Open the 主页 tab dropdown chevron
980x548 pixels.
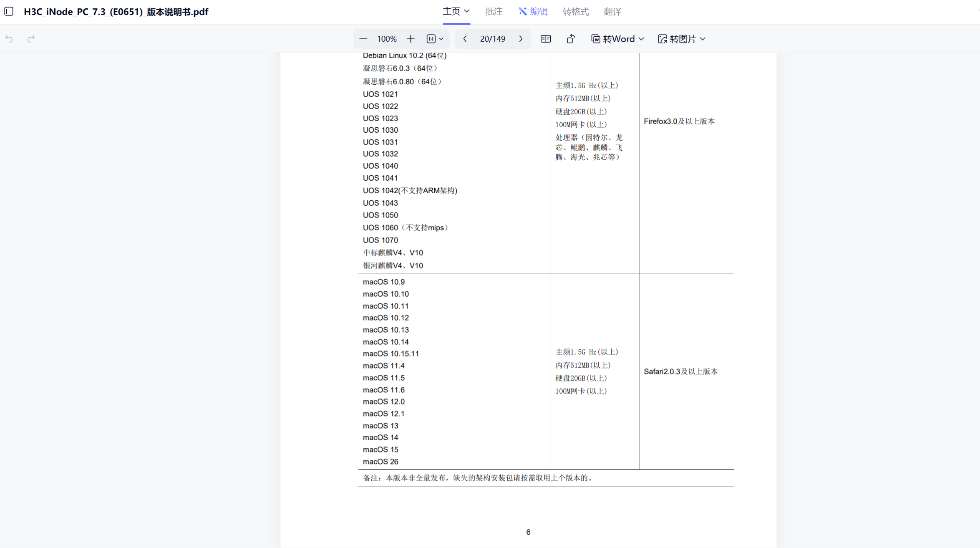467,11
